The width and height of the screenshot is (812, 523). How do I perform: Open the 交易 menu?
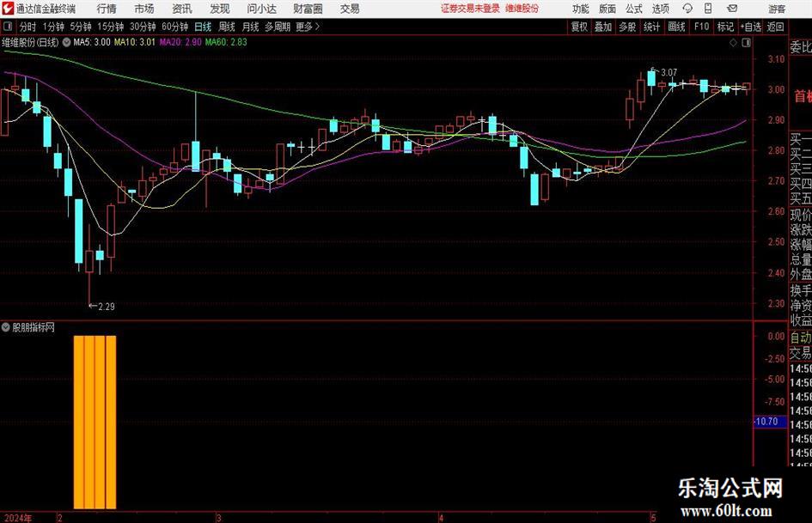(350, 9)
